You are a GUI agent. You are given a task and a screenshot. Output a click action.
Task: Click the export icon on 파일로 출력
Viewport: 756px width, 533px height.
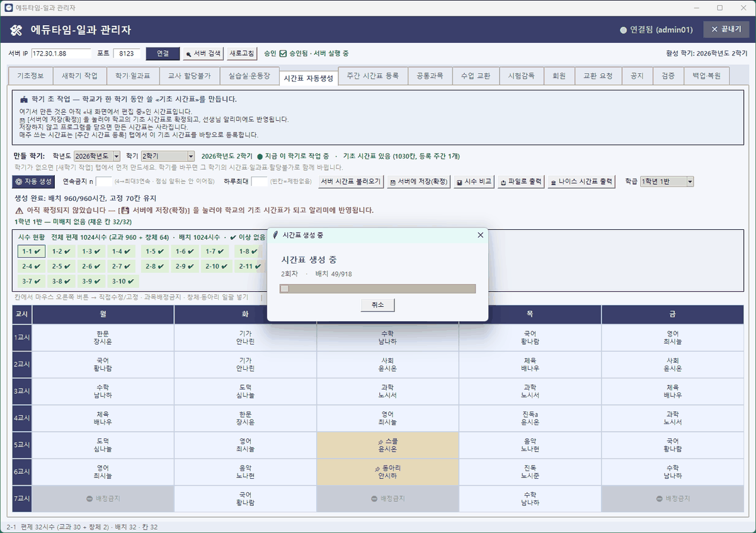(x=504, y=182)
